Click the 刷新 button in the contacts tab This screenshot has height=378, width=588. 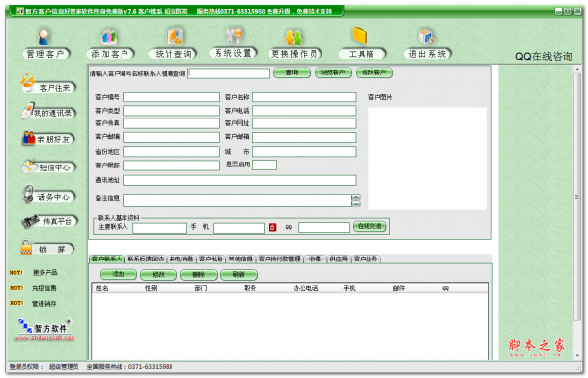[x=239, y=275]
